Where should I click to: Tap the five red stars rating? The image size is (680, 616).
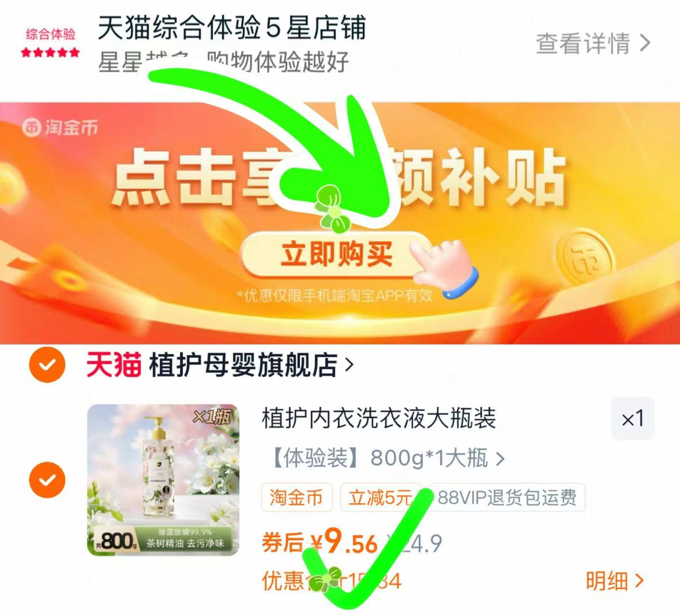click(x=50, y=52)
